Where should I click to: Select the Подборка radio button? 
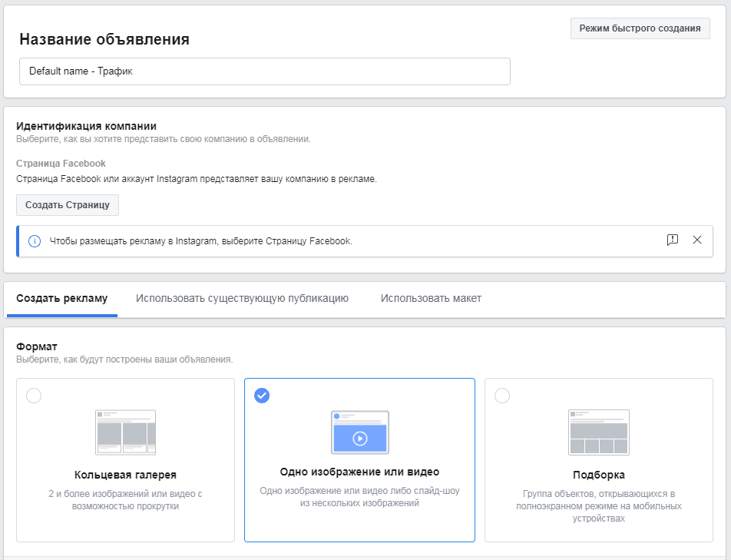tap(502, 396)
